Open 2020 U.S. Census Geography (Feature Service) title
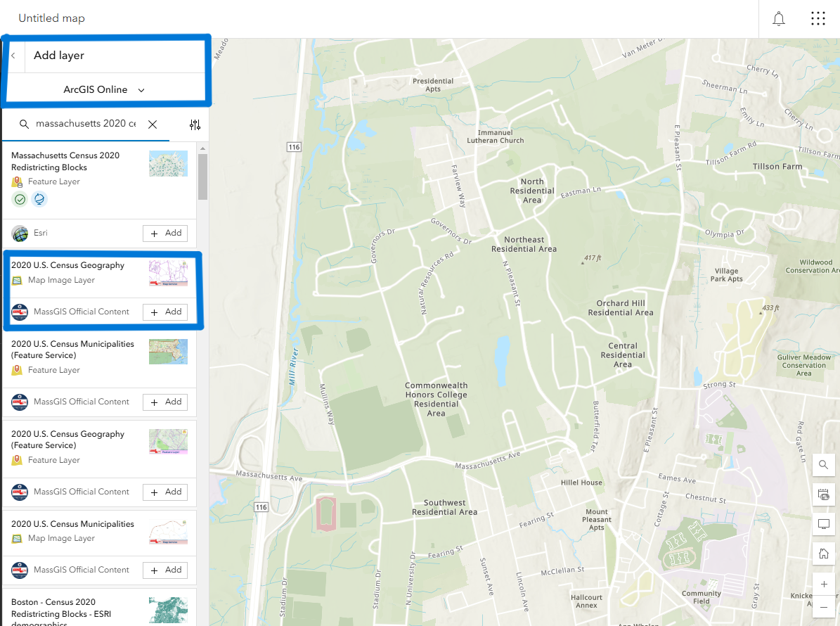This screenshot has width=840, height=626. [x=68, y=440]
